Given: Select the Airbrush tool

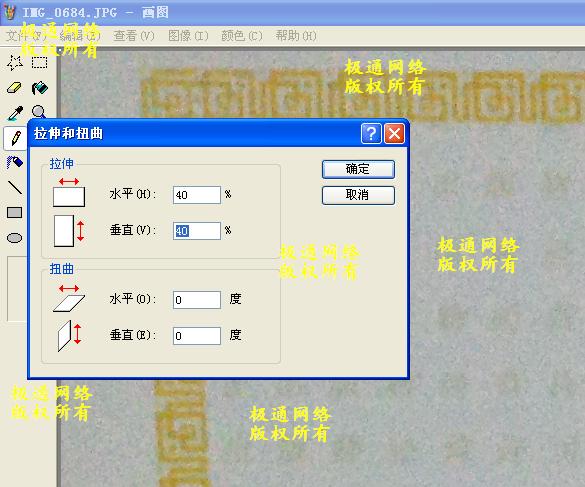Looking at the screenshot, I should pyautogui.click(x=15, y=163).
